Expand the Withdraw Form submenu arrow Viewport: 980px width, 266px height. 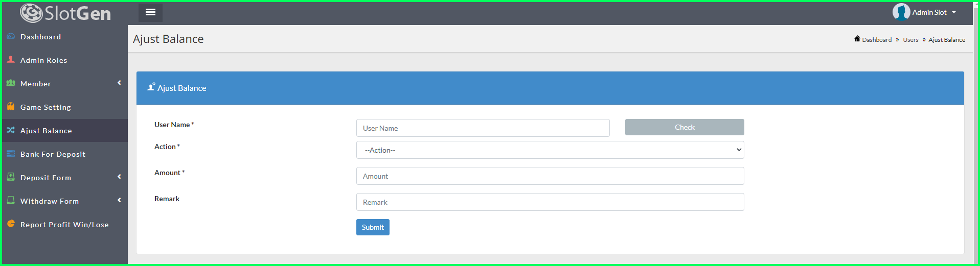pos(119,200)
